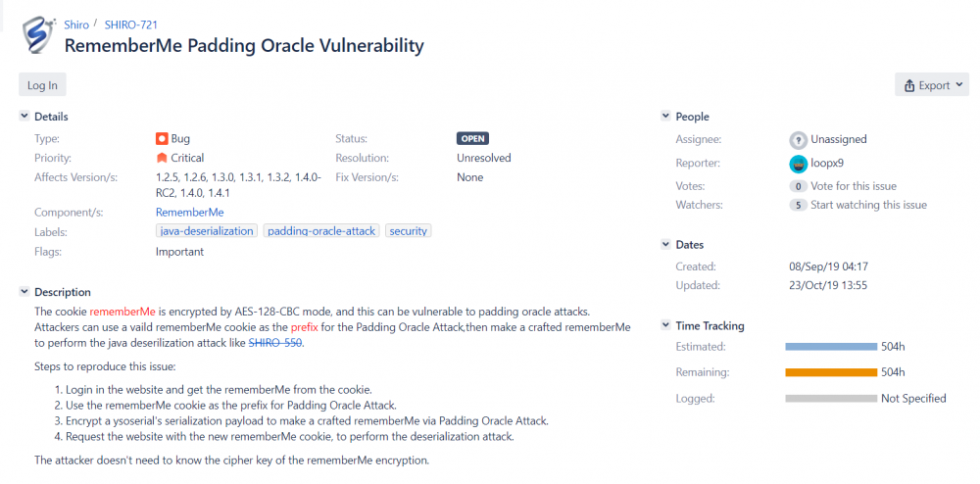Click the red prefix word in description
This screenshot has height=484, width=980.
tap(305, 326)
